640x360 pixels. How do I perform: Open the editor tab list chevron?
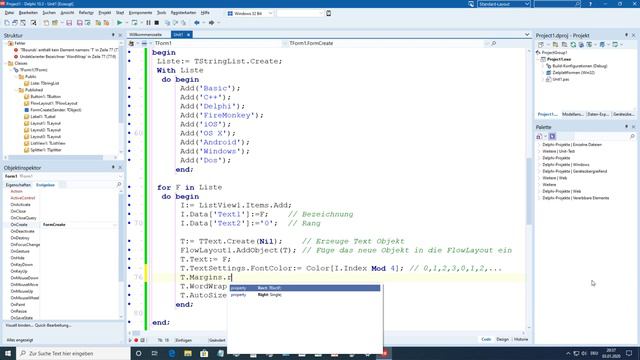coord(527,35)
